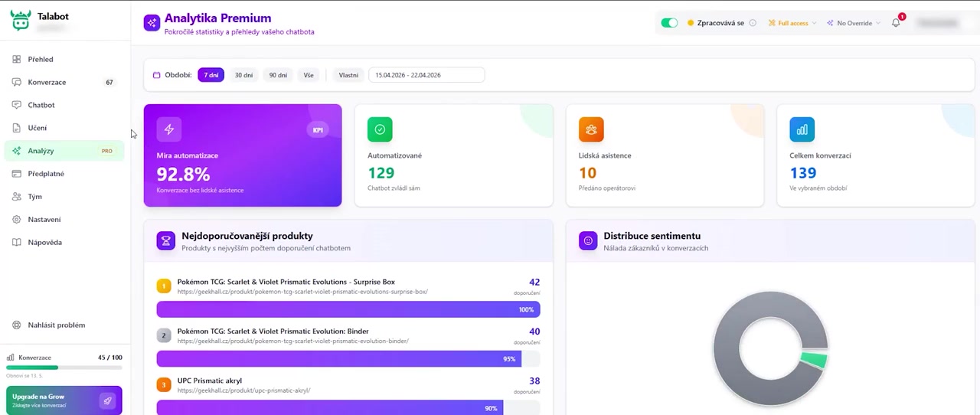Click the blue bar chart icon
This screenshot has width=980, height=415.
click(x=802, y=129)
